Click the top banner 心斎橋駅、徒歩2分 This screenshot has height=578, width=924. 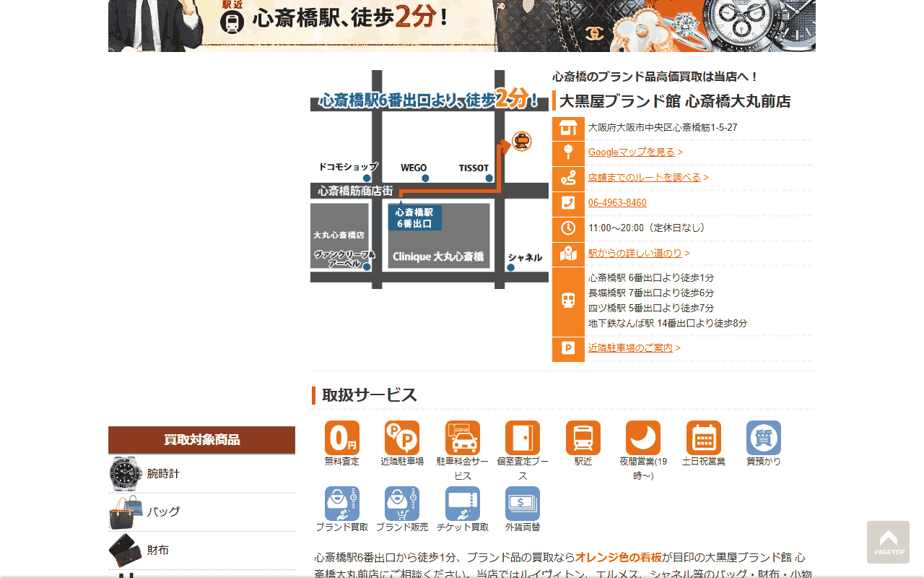point(462,26)
